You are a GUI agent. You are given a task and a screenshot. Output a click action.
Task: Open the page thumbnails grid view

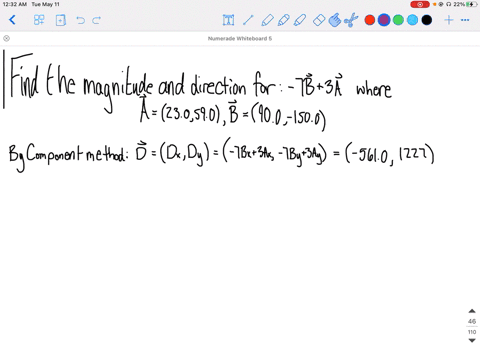click(x=39, y=20)
